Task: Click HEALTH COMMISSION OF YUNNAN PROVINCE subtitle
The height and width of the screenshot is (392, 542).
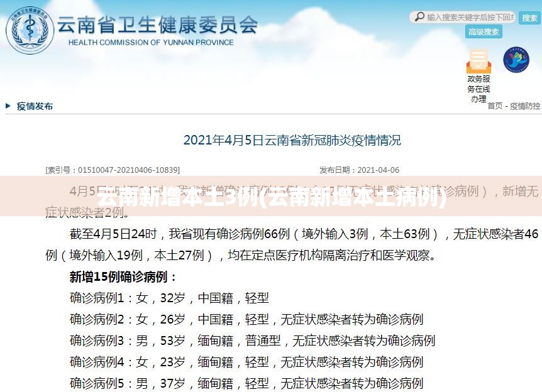Action: (151, 43)
